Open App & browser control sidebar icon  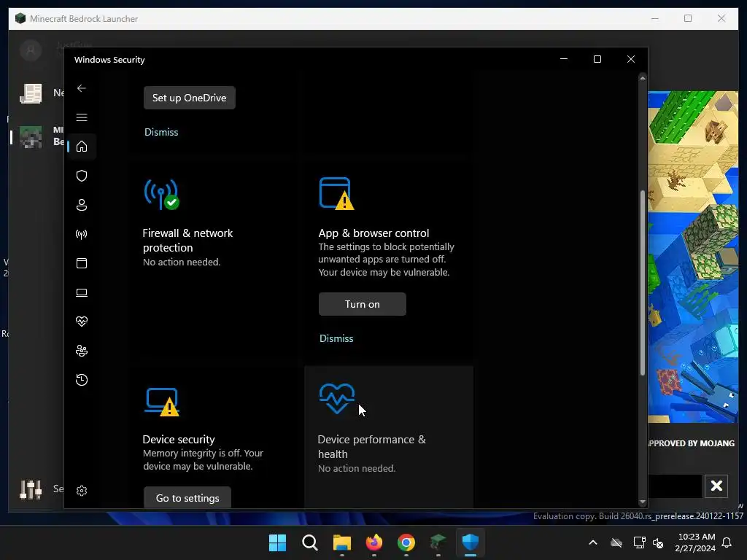(x=82, y=263)
